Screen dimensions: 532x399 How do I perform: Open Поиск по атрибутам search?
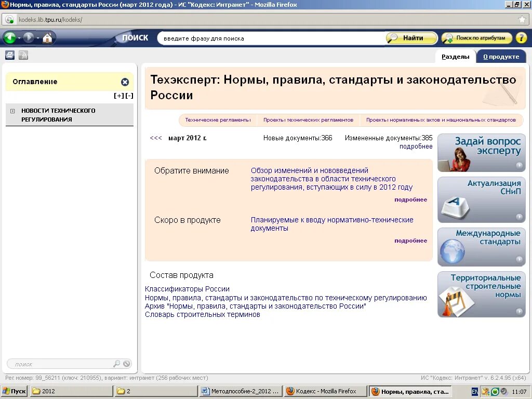476,38
